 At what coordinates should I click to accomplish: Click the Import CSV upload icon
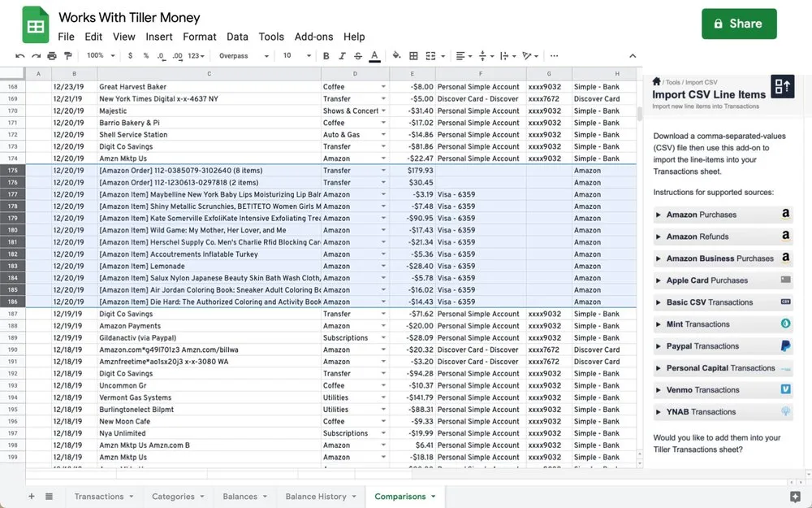[x=782, y=86]
